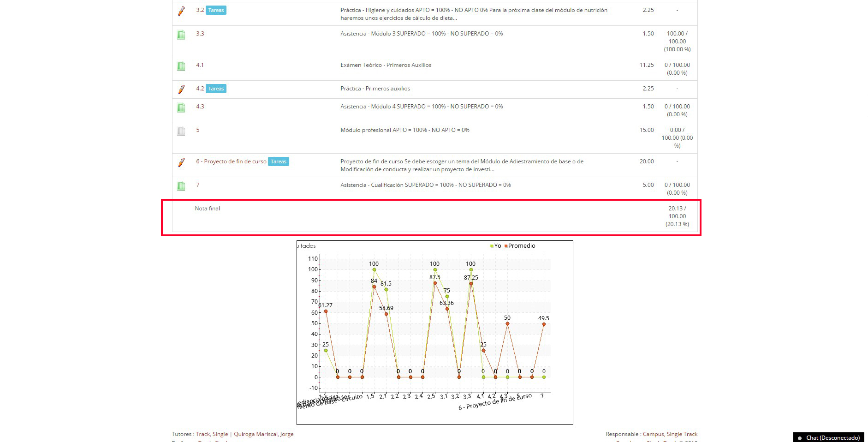The width and height of the screenshot is (868, 442).
Task: Open the 3.3 item link in the table
Action: 200,33
